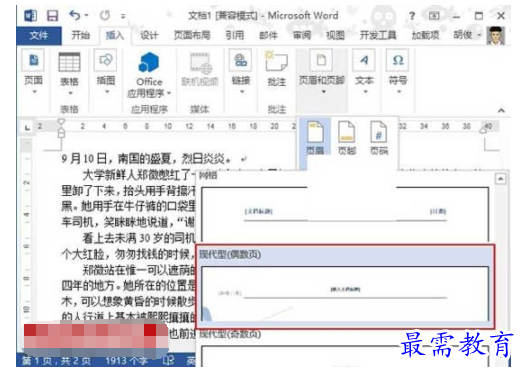The width and height of the screenshot is (522, 376).
Task: Switch to the 开始 (Home) tab
Action: [80, 35]
